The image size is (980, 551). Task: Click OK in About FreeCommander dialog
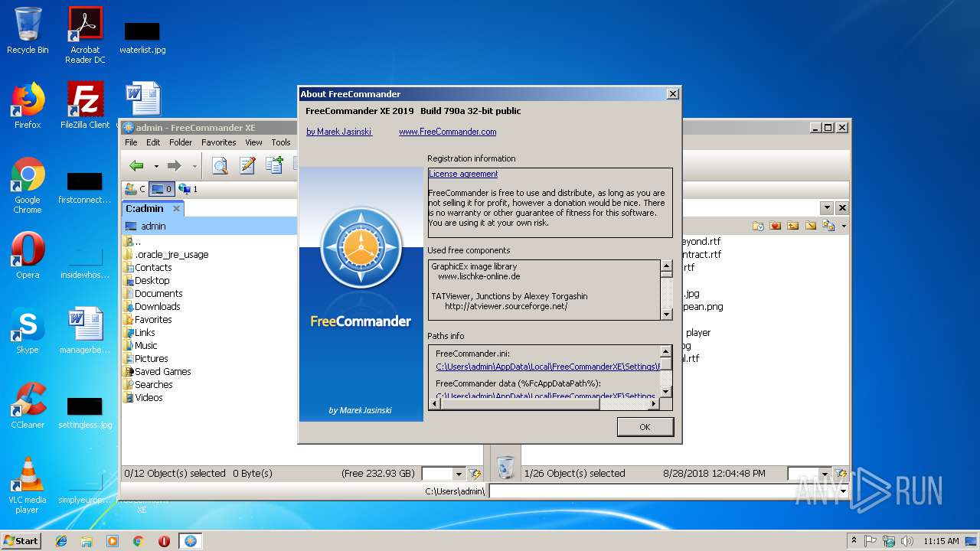click(x=645, y=427)
